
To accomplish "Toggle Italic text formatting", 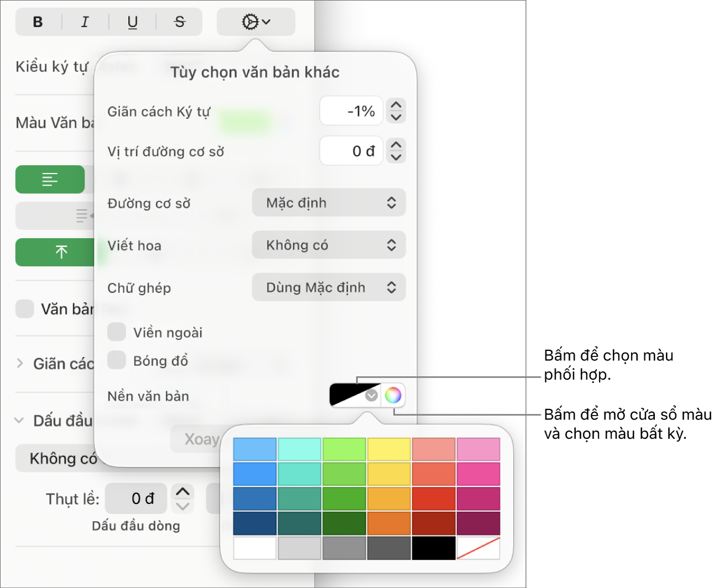I will (x=85, y=22).
